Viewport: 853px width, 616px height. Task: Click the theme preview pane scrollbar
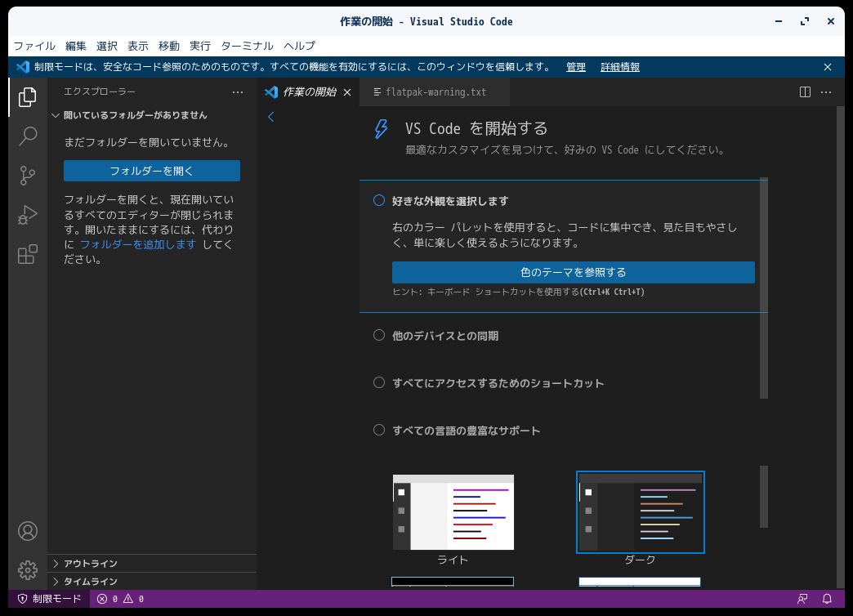click(x=764, y=496)
